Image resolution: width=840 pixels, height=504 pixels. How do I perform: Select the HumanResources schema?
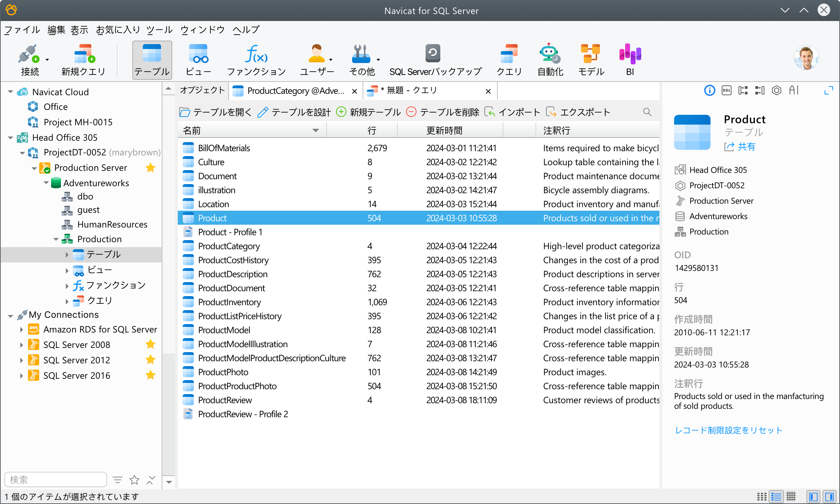tap(104, 224)
